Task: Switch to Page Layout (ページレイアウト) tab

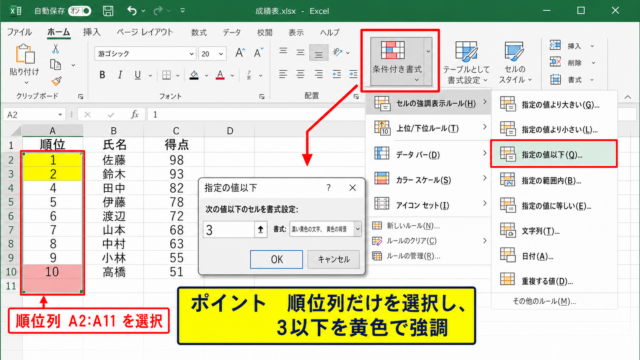Action: 144,32
